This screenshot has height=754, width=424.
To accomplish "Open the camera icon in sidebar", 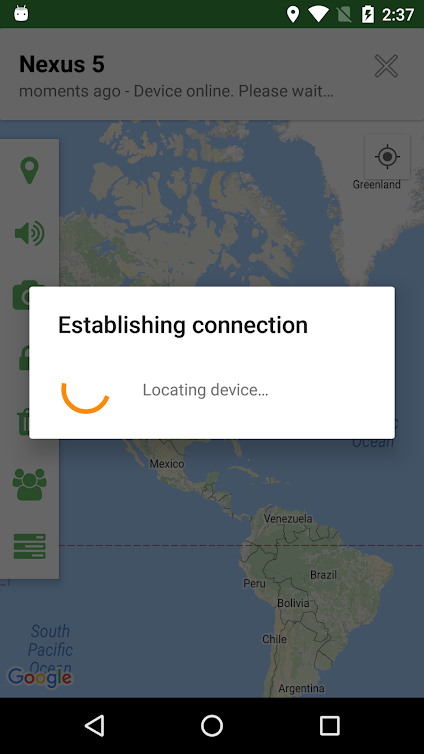I will coord(21,295).
